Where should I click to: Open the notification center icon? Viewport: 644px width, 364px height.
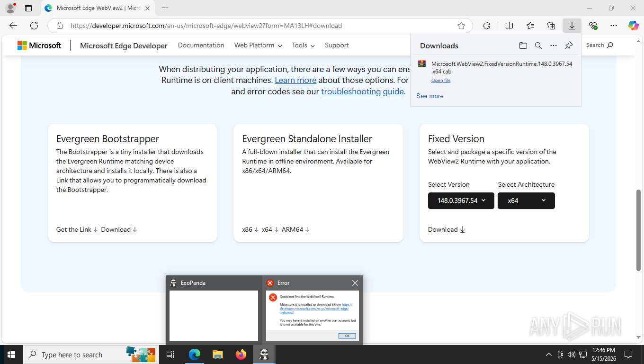[628, 355]
